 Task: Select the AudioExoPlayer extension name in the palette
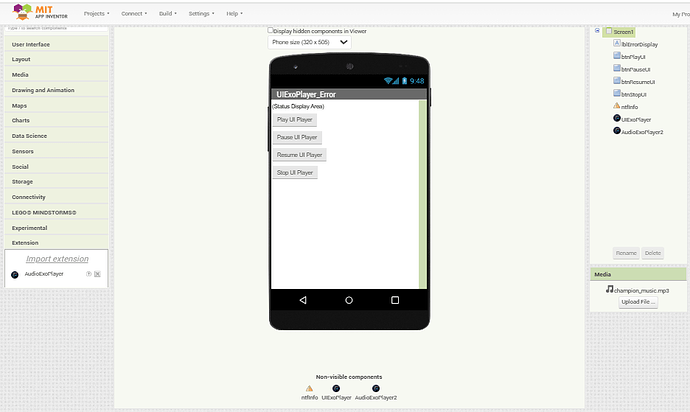[44, 274]
